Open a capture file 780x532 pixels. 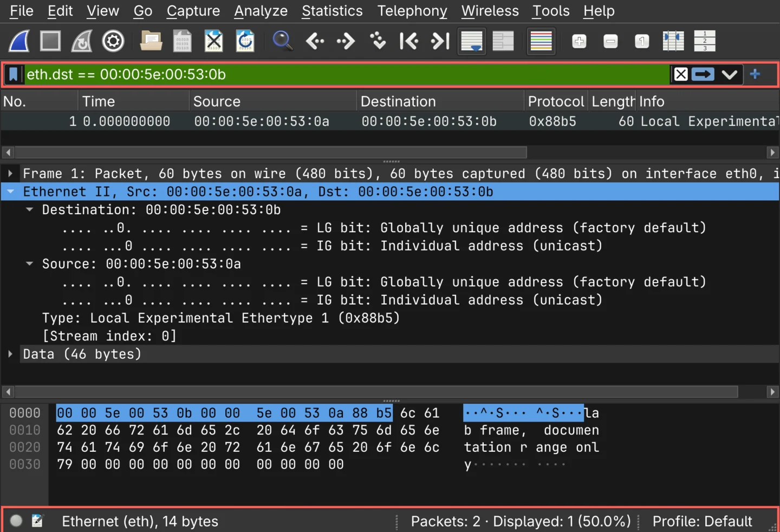pyautogui.click(x=151, y=41)
